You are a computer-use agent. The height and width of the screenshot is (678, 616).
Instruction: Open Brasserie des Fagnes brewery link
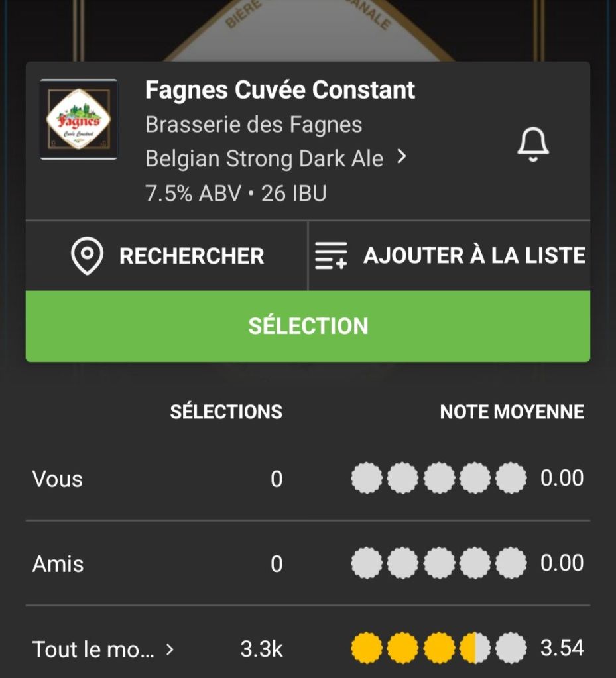click(253, 125)
